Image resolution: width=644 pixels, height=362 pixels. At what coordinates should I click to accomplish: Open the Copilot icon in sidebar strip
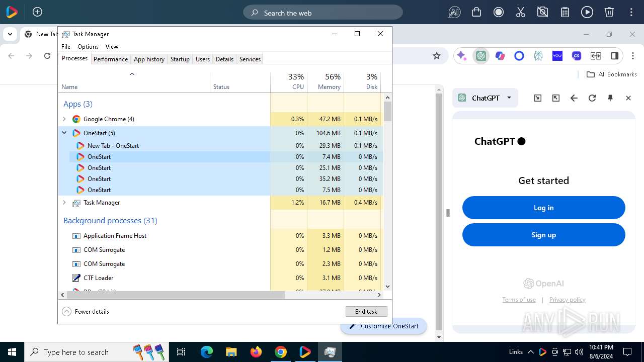click(x=500, y=56)
